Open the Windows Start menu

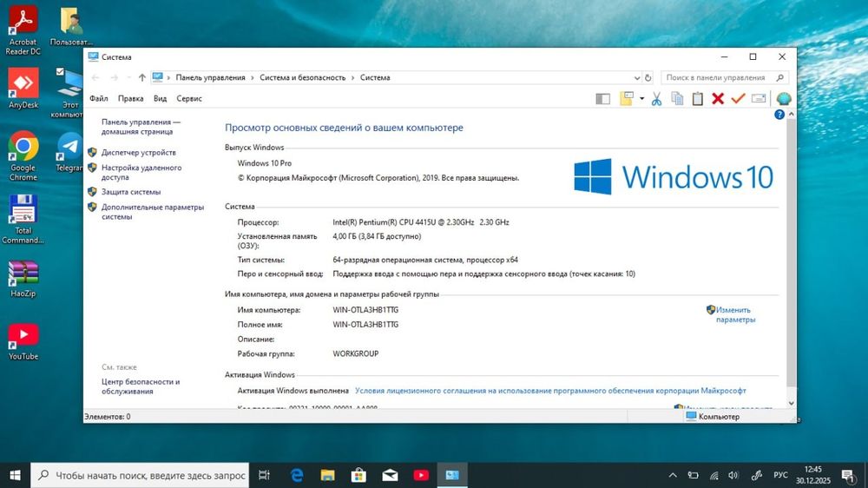pyautogui.click(x=15, y=475)
